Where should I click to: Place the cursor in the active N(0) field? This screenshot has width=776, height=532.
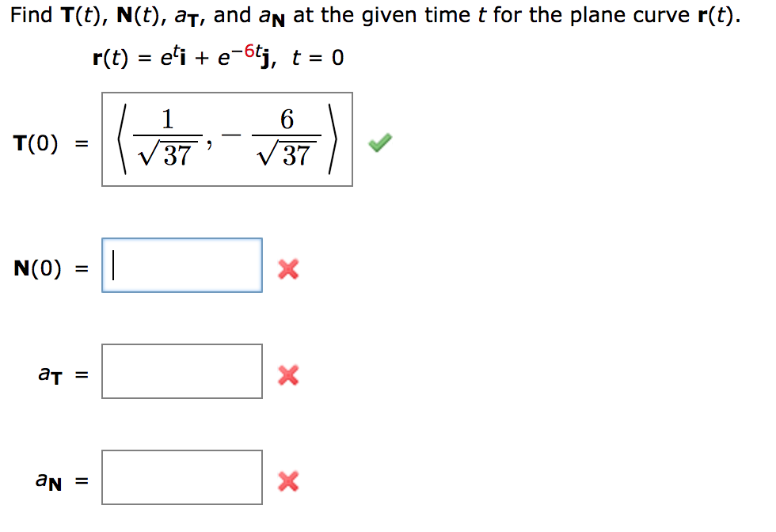point(181,264)
